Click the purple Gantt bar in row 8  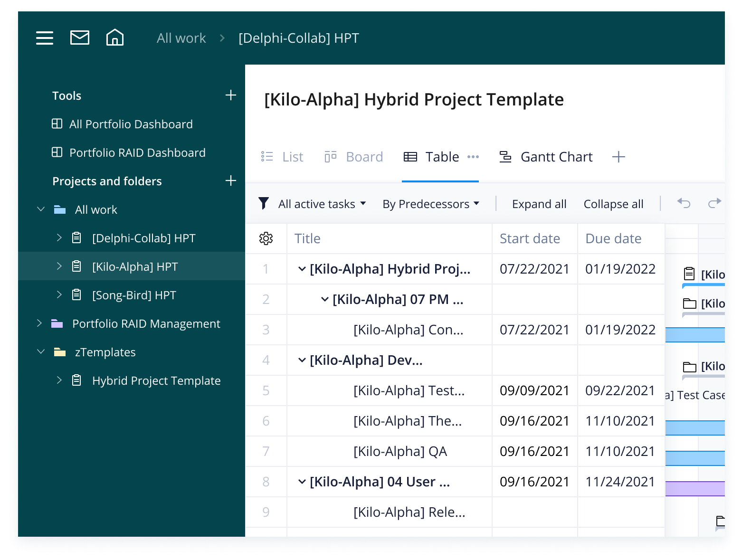point(695,488)
